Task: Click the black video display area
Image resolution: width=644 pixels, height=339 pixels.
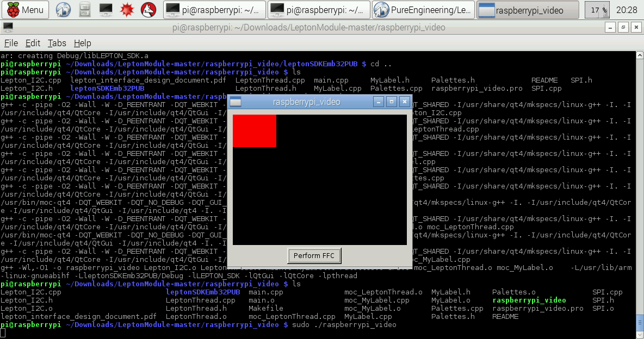Action: click(320, 180)
